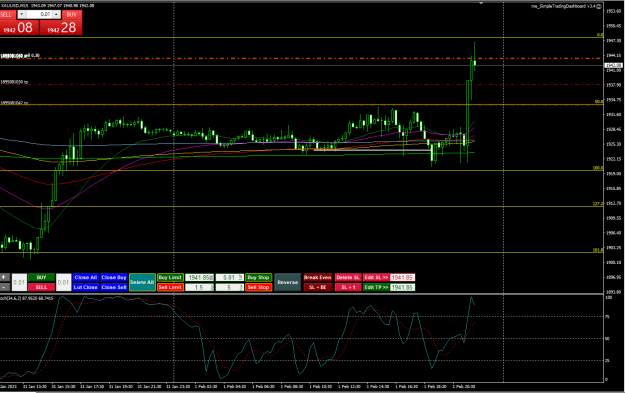
Task: Click the SL = BE button
Action: click(x=318, y=287)
